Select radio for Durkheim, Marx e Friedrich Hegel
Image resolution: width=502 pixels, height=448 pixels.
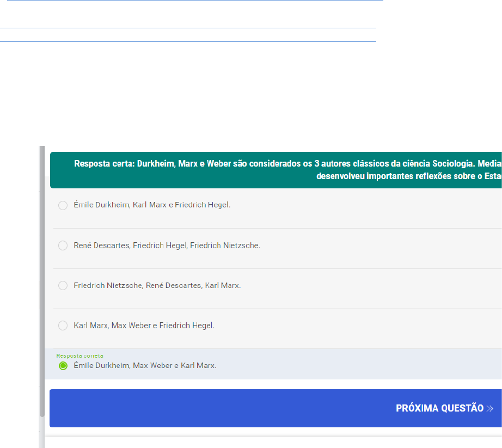[x=63, y=205]
